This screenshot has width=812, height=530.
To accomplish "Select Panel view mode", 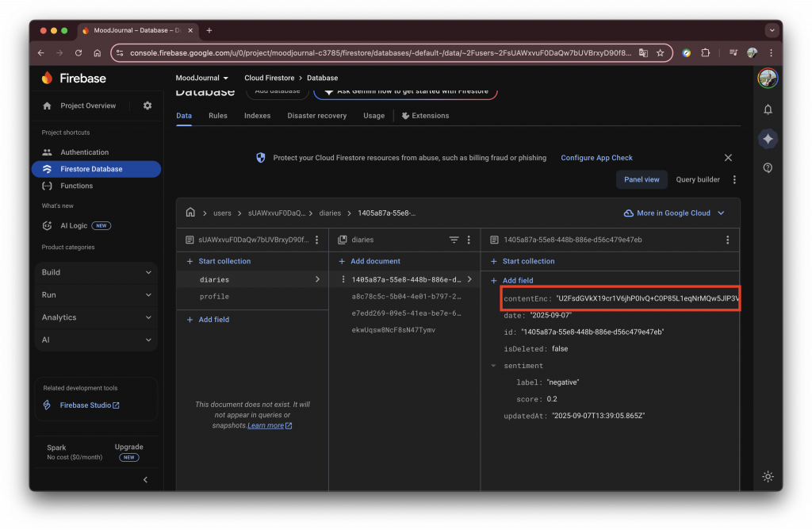I will pyautogui.click(x=641, y=180).
